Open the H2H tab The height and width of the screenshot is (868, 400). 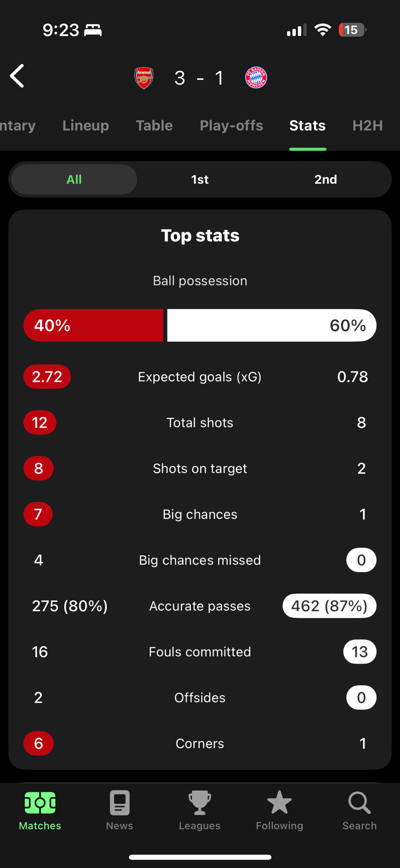[367, 125]
